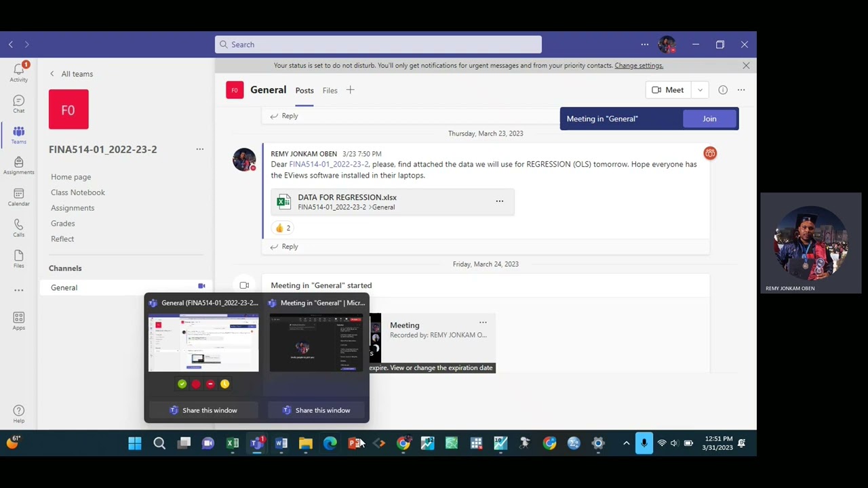This screenshot has height=488, width=868.
Task: Go back with the navigation arrow
Action: point(11,44)
